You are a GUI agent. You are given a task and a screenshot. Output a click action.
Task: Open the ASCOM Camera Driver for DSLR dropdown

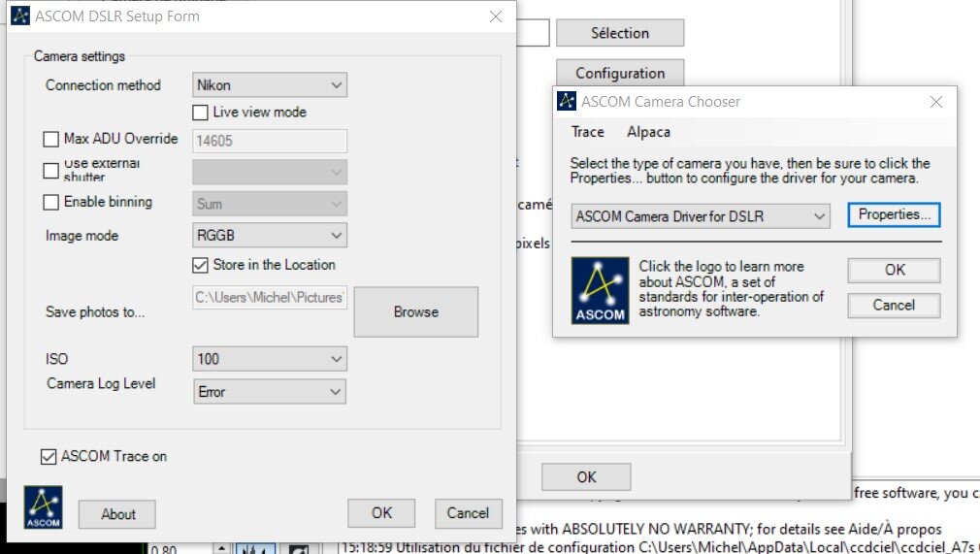coord(701,216)
